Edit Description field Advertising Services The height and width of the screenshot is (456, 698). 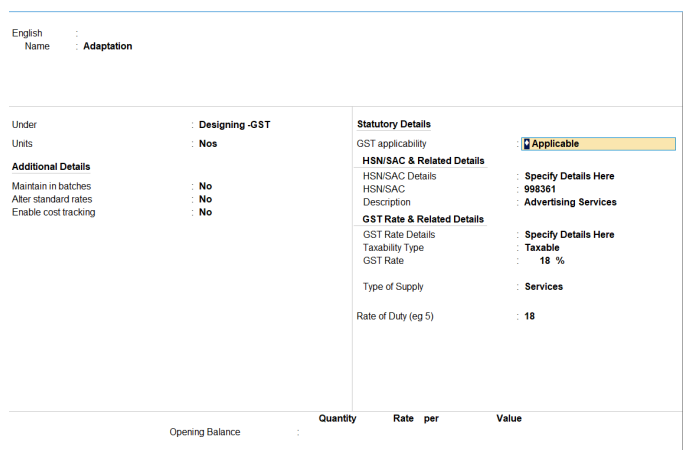pos(570,202)
